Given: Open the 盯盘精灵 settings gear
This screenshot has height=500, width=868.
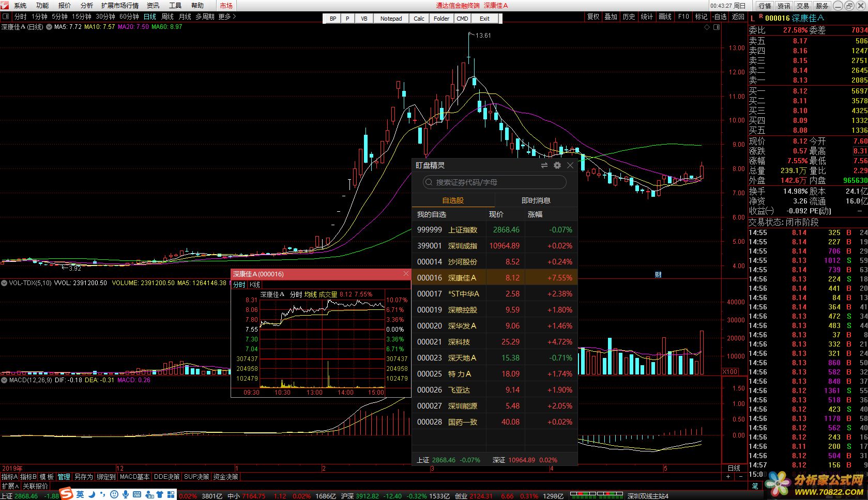Looking at the screenshot, I should (x=557, y=165).
